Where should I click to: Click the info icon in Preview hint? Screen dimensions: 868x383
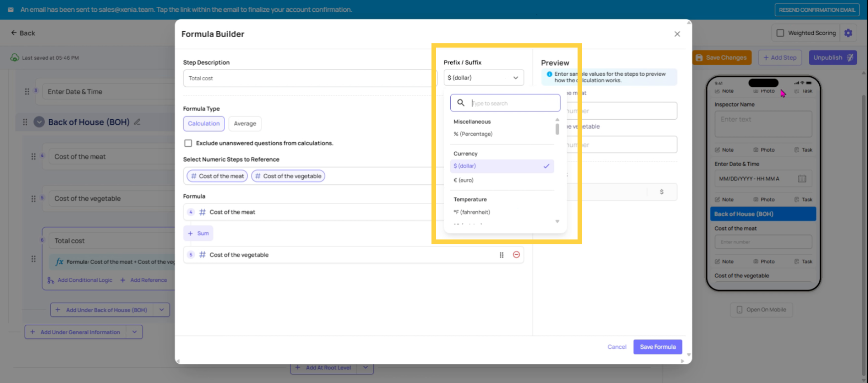(x=549, y=74)
